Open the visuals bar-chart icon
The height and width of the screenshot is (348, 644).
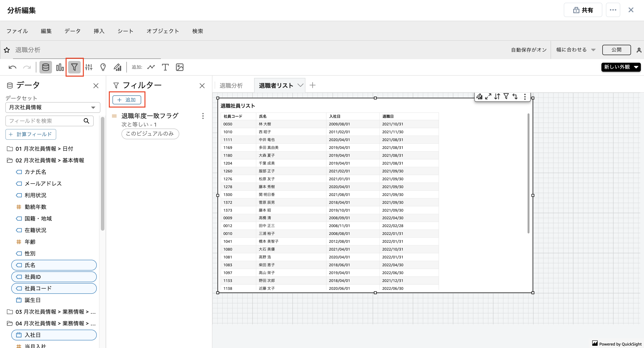(x=60, y=67)
